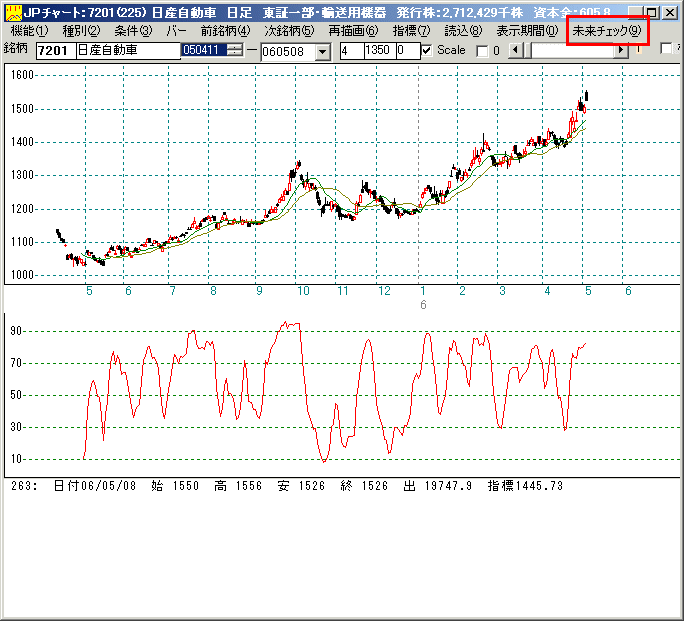684x621 pixels.
Task: Expand the end date dropdown arrow
Action: point(322,52)
